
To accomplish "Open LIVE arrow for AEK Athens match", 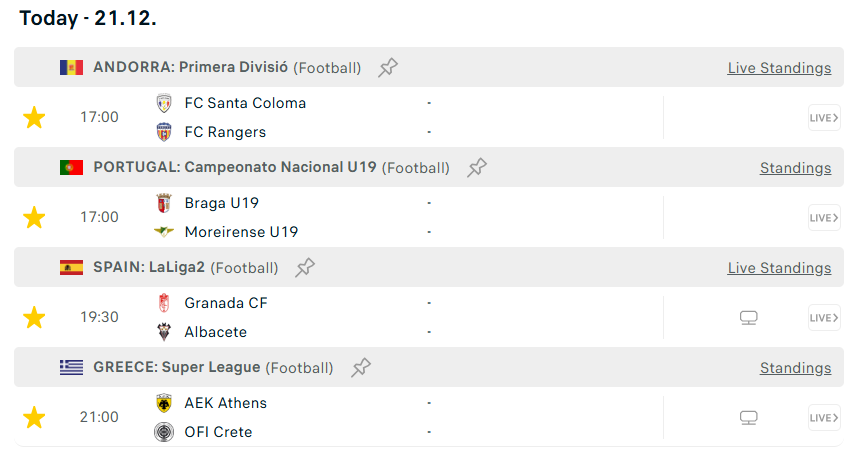I will coord(824,418).
